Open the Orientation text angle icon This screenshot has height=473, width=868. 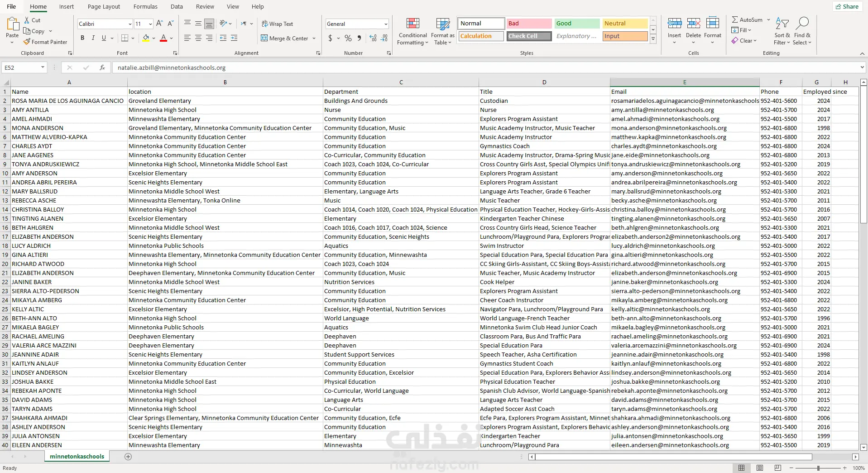point(223,24)
